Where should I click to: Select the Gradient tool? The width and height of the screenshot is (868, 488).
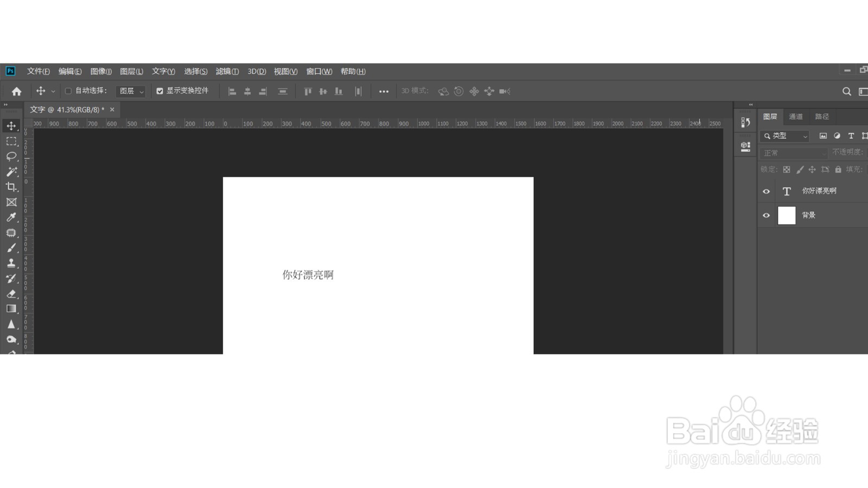point(11,309)
